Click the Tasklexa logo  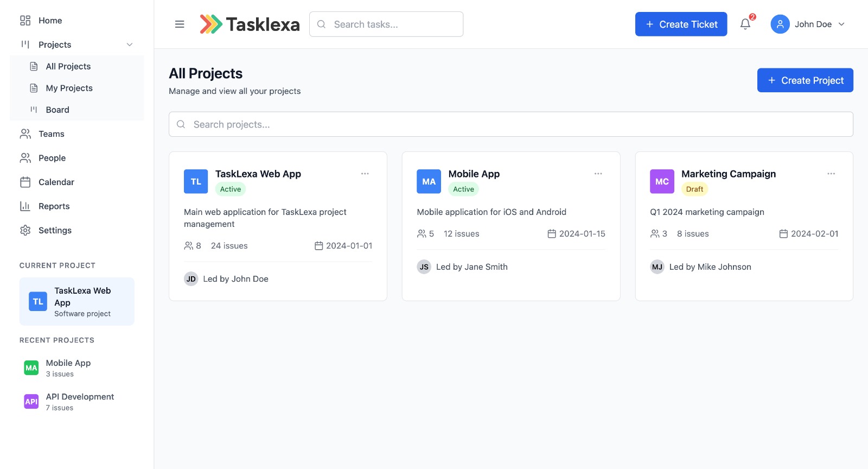[x=250, y=24]
